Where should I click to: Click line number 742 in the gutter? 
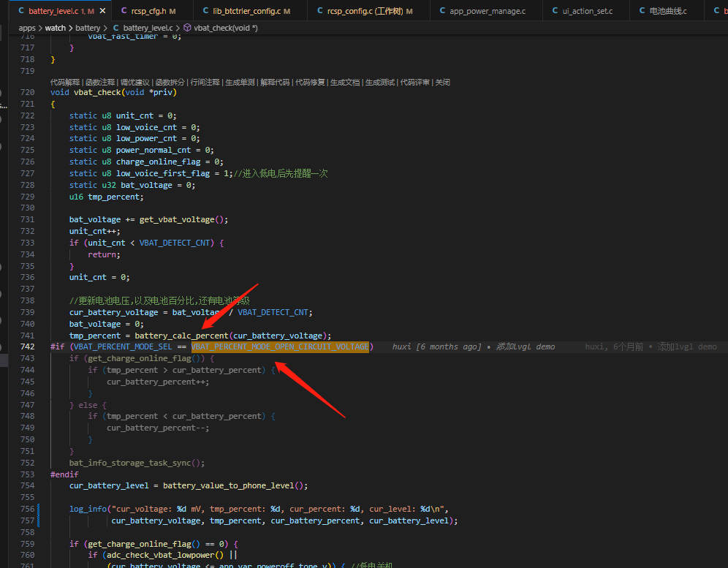[x=27, y=347]
